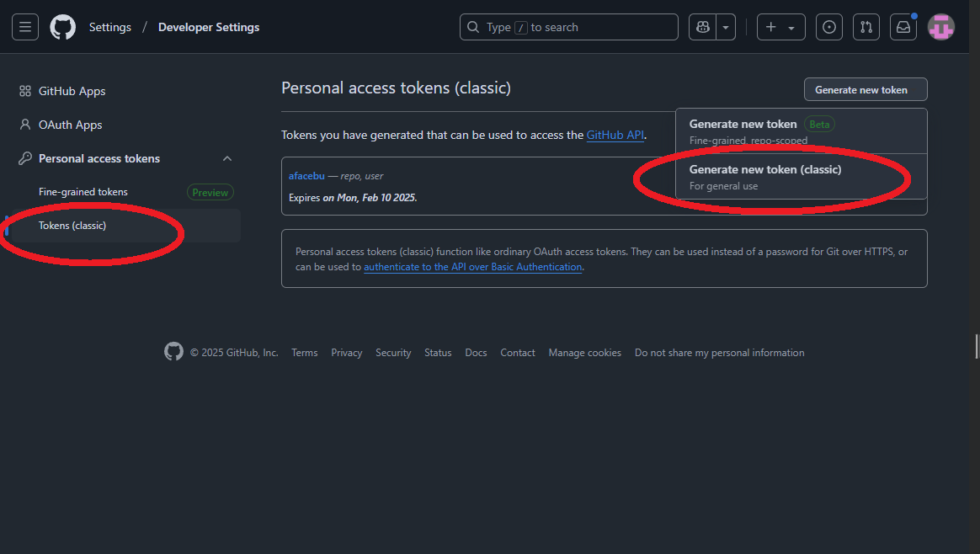Open Copilot chat icon

click(x=702, y=27)
